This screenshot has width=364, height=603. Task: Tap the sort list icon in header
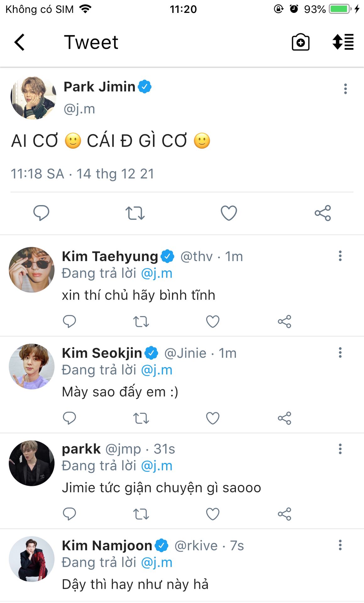[x=343, y=42]
